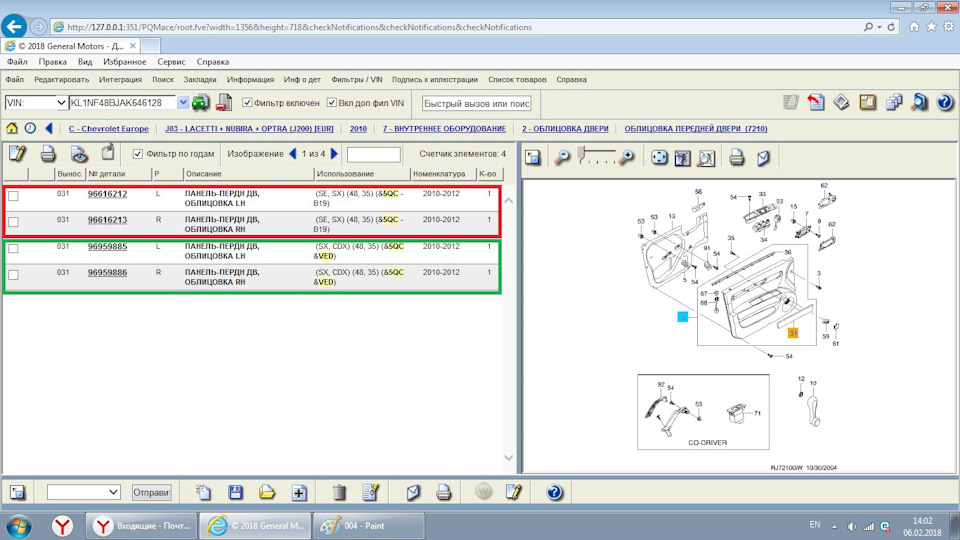Create new shopping list icon
Screen dimensions: 960x540
203,492
